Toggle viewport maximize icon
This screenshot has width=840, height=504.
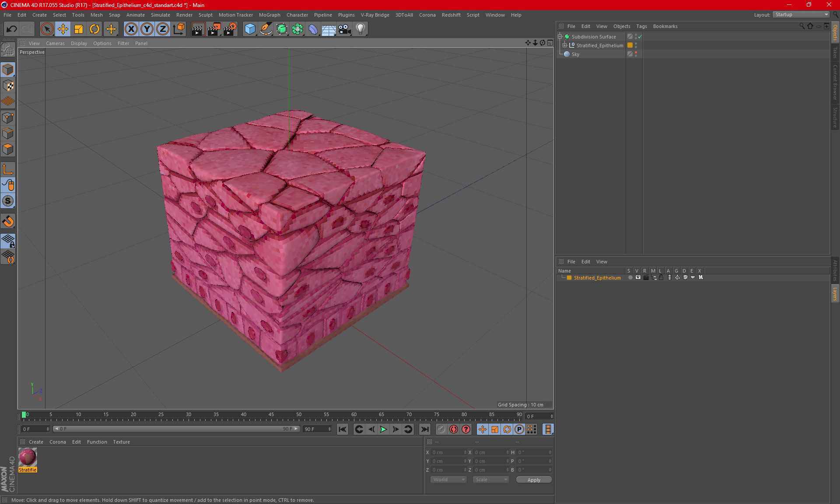[550, 43]
